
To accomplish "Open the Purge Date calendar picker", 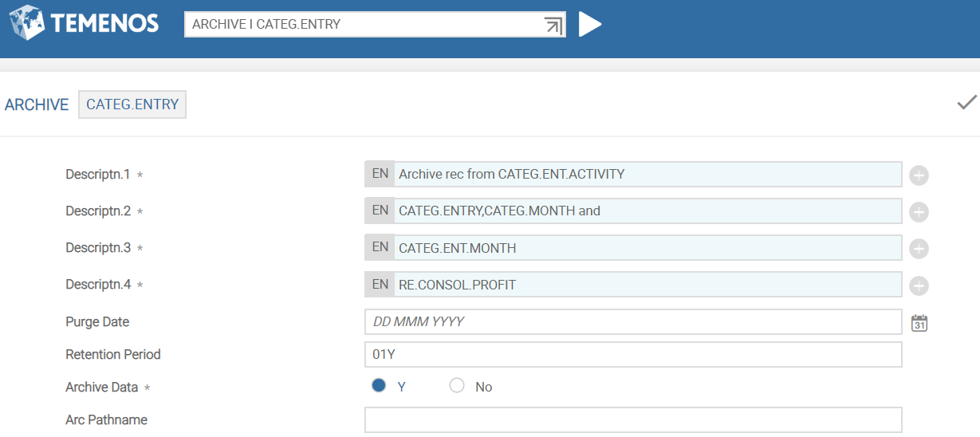I will (x=919, y=323).
